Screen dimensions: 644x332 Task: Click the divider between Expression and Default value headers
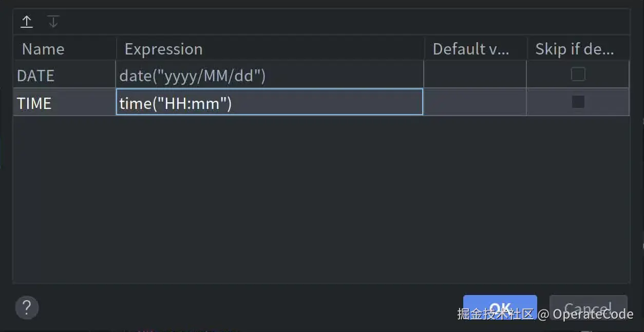click(425, 49)
